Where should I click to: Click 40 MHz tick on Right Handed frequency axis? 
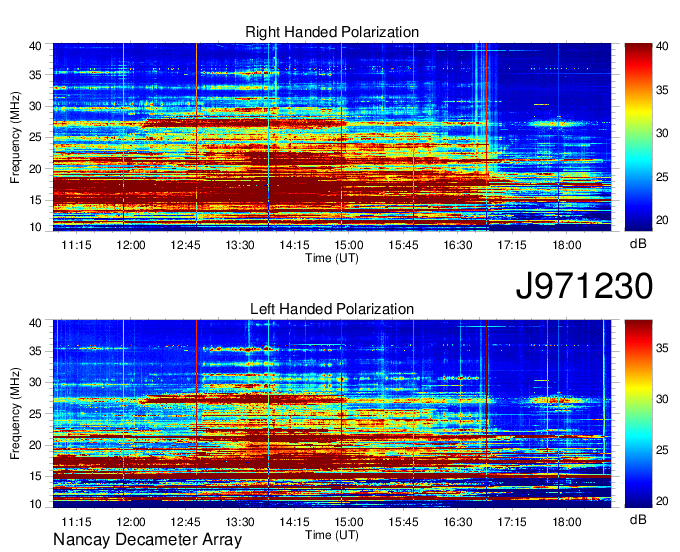[x=35, y=46]
